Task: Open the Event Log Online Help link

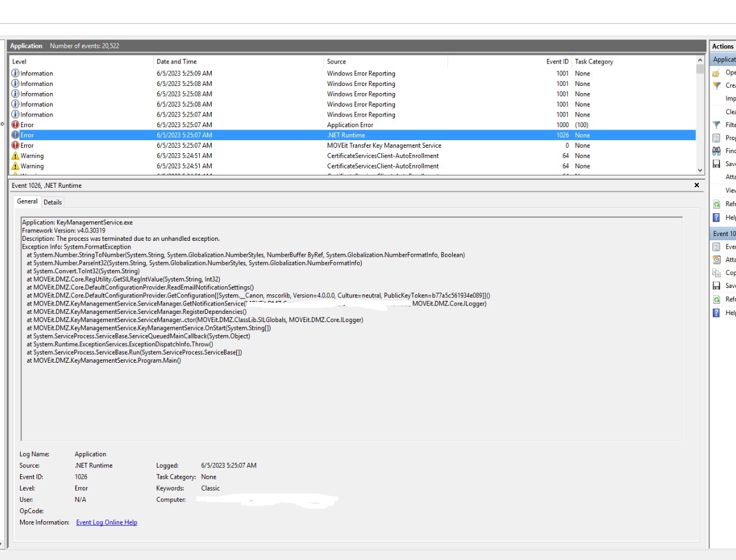Action: click(107, 522)
